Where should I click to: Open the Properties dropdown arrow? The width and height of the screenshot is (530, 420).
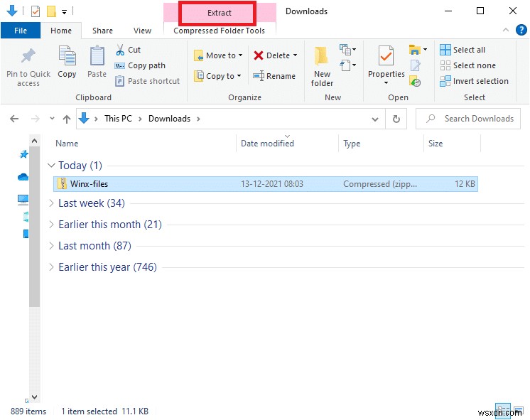click(386, 83)
